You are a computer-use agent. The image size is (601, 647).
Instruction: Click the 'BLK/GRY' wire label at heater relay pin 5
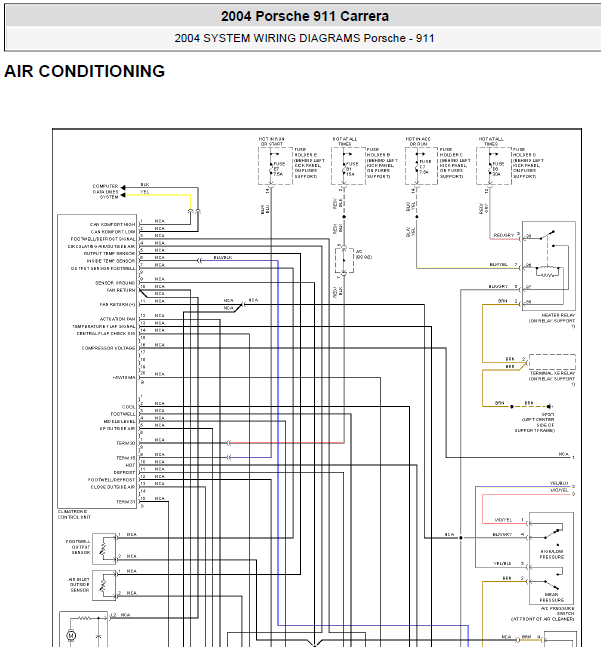(498, 286)
